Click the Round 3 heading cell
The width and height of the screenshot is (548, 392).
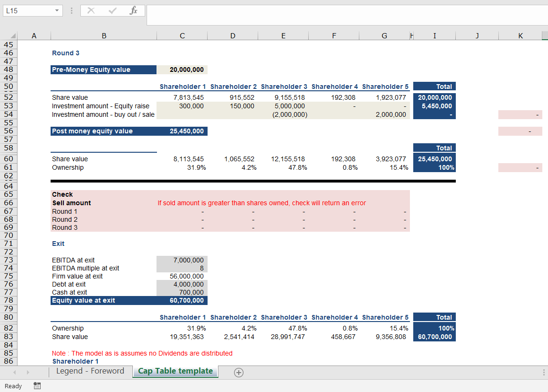pos(66,53)
